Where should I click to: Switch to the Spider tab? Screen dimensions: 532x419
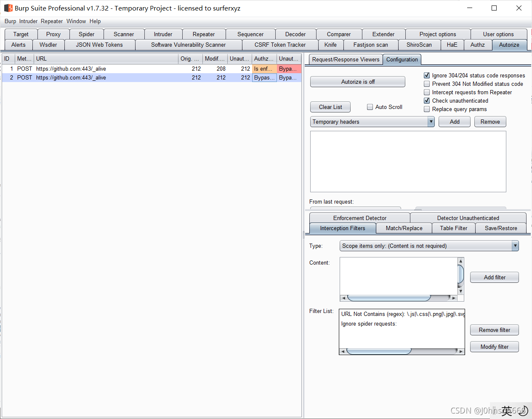(x=87, y=34)
